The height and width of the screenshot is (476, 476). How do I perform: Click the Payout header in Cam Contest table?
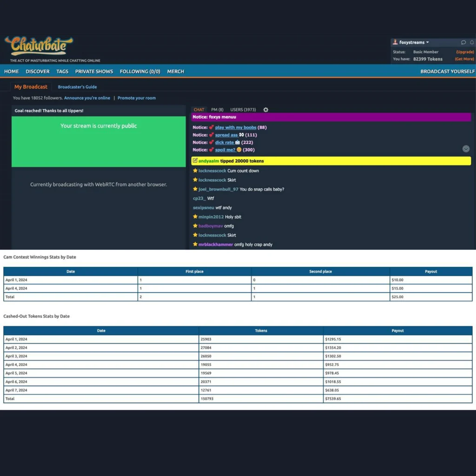tap(431, 271)
